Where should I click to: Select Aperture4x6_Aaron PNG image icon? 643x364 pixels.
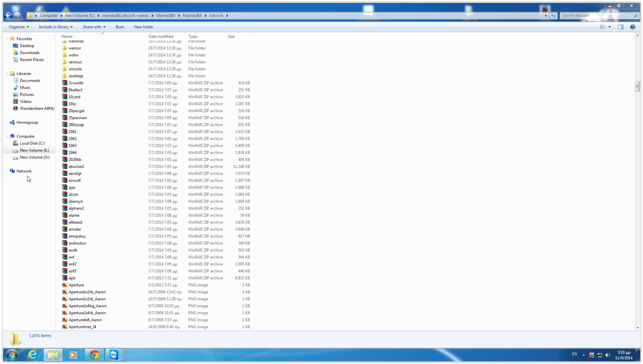click(x=64, y=320)
